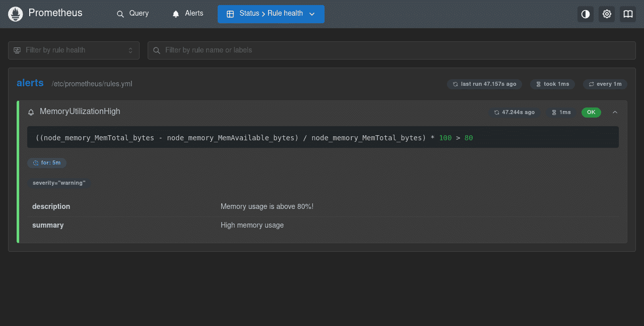This screenshot has width=644, height=326.
Task: Collapse the MemoryUtilizationHigh rule chevron
Action: click(615, 113)
